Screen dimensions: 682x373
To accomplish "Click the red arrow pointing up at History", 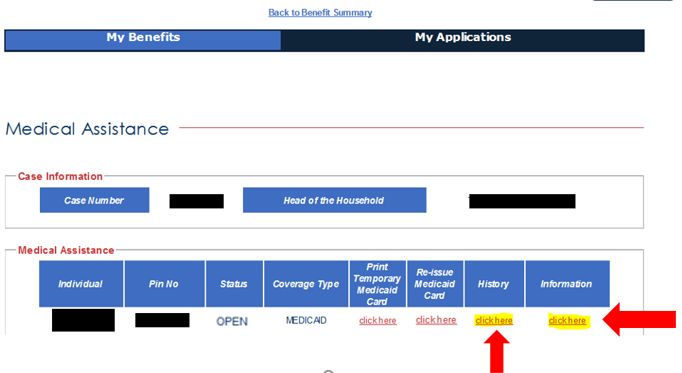I will (497, 352).
